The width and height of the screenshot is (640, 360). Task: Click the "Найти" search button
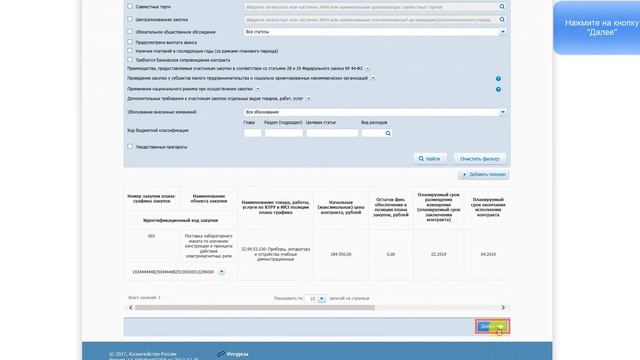click(x=430, y=159)
